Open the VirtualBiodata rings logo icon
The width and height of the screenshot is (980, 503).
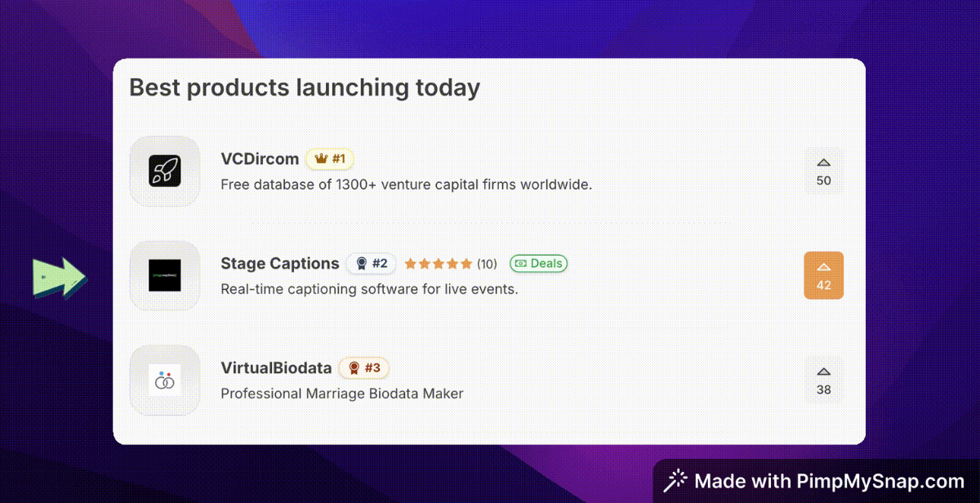pyautogui.click(x=165, y=380)
